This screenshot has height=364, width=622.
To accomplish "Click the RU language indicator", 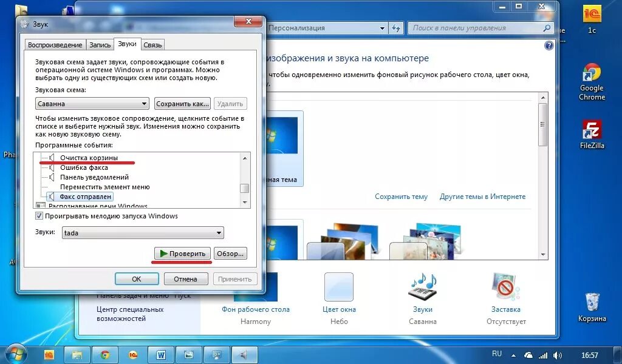I will 497,354.
